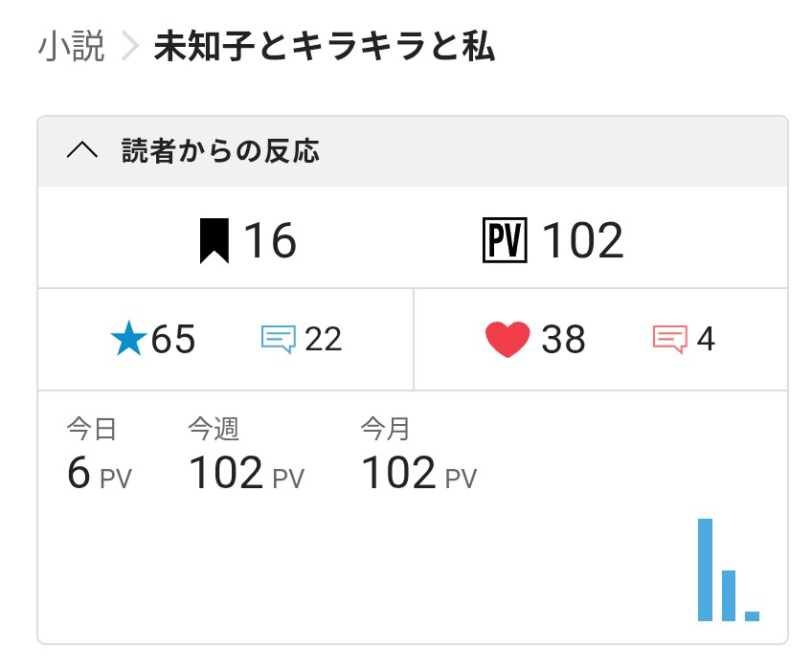Click the red comment bubble icon
The height and width of the screenshot is (670, 812).
pyautogui.click(x=669, y=339)
